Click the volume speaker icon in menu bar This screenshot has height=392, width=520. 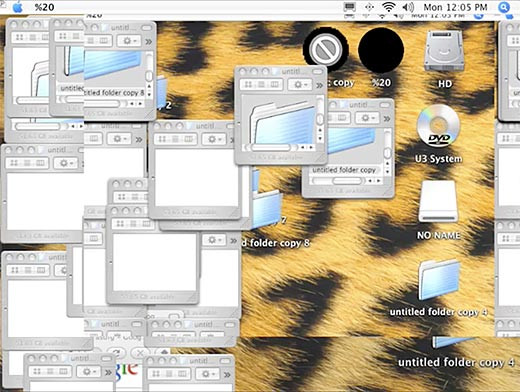pyautogui.click(x=407, y=7)
